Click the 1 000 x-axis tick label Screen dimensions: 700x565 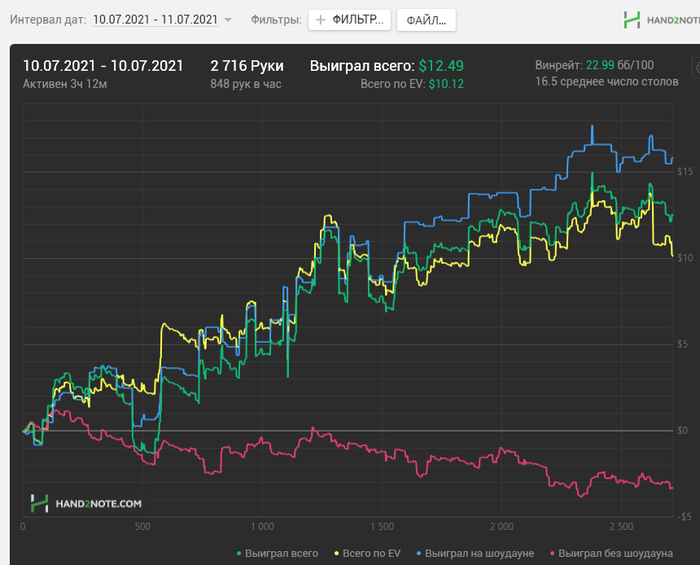point(262,527)
